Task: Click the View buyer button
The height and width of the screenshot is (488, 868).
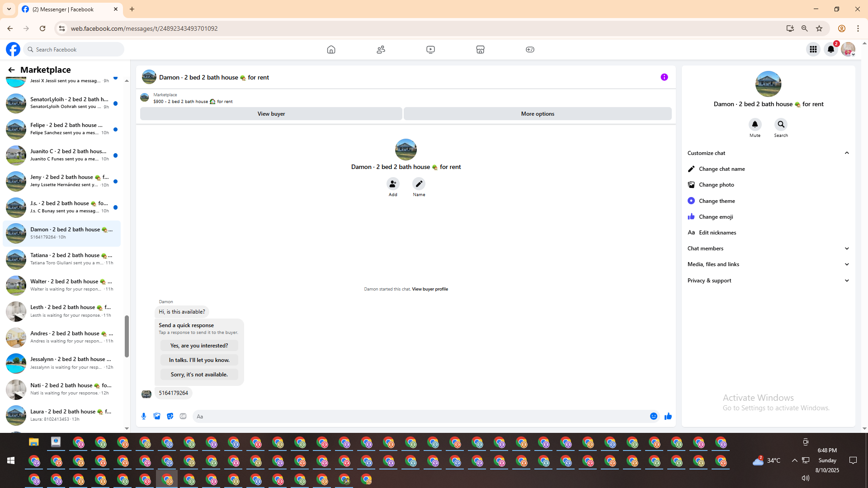Action: click(x=271, y=114)
